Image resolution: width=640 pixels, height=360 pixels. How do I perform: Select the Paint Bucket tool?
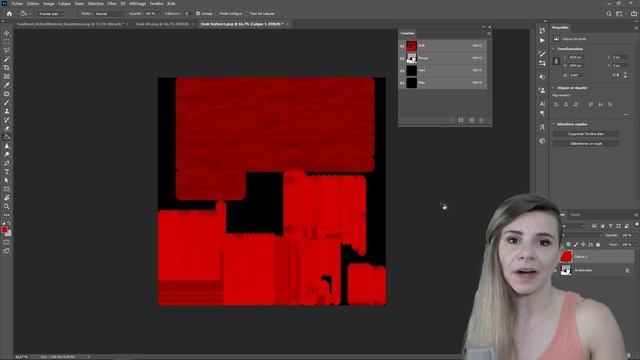(7, 137)
